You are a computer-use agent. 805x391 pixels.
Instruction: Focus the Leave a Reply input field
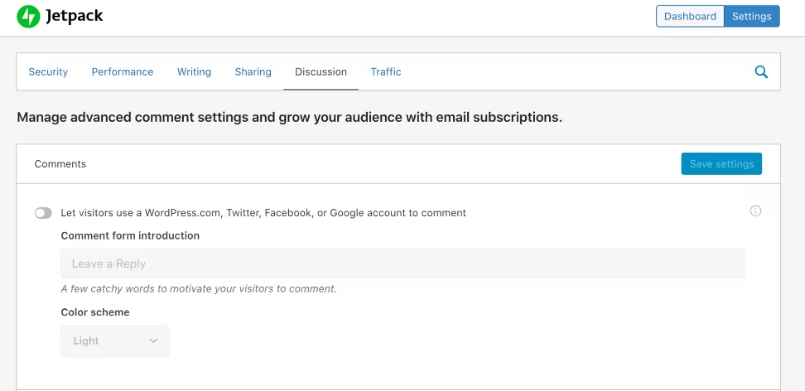[402, 264]
